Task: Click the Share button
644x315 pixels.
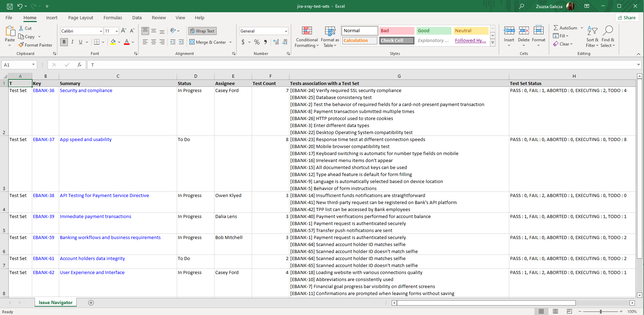Action: click(627, 17)
